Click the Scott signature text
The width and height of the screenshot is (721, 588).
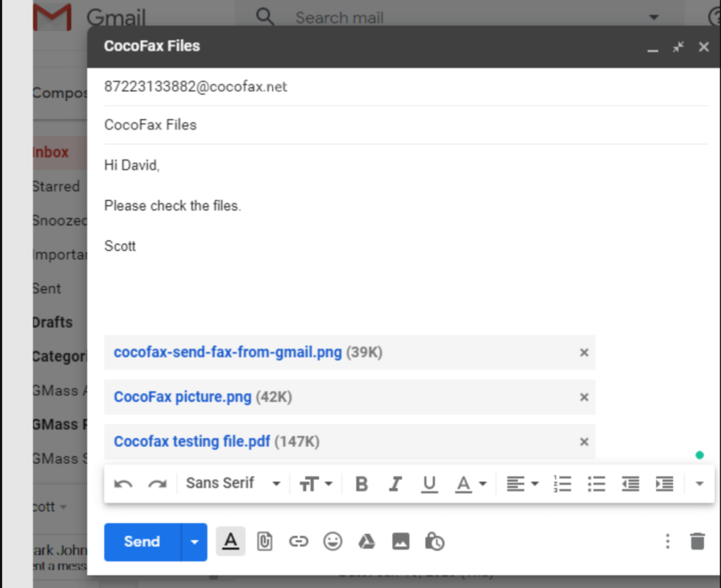[x=120, y=246]
